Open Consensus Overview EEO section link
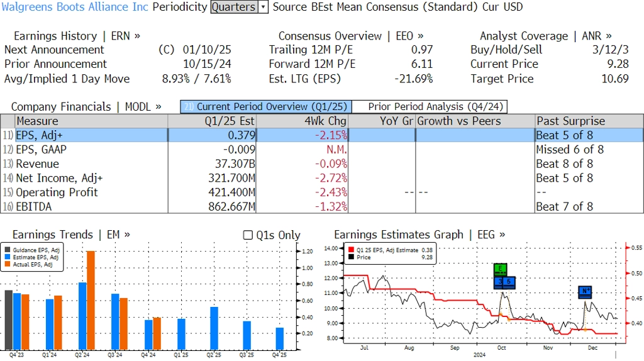Viewport: 644px width, 361px height. coord(351,36)
